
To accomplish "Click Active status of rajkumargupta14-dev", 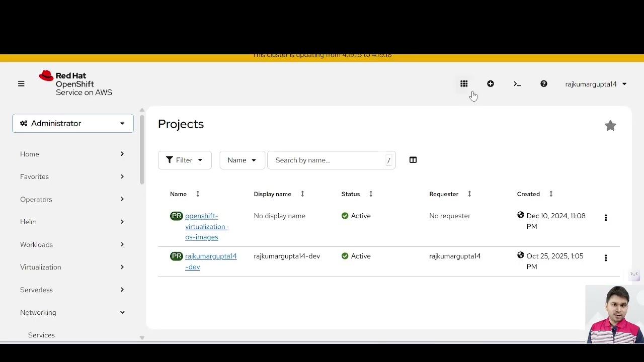I will tap(356, 256).
